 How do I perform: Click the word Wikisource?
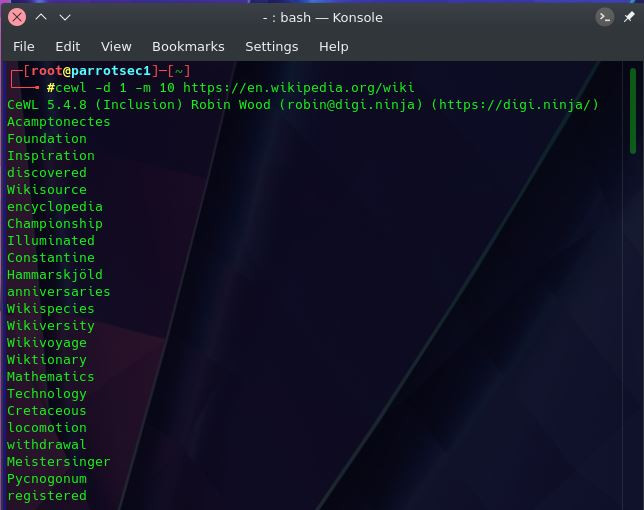point(47,189)
